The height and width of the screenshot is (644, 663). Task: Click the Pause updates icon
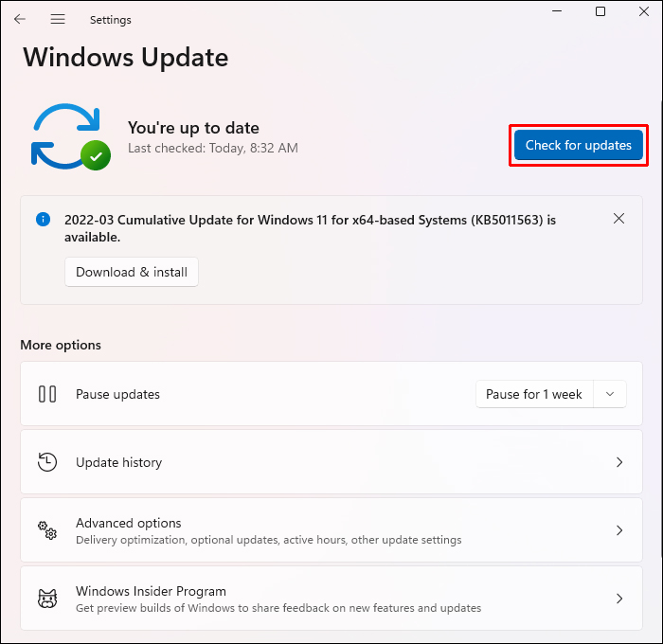(47, 394)
